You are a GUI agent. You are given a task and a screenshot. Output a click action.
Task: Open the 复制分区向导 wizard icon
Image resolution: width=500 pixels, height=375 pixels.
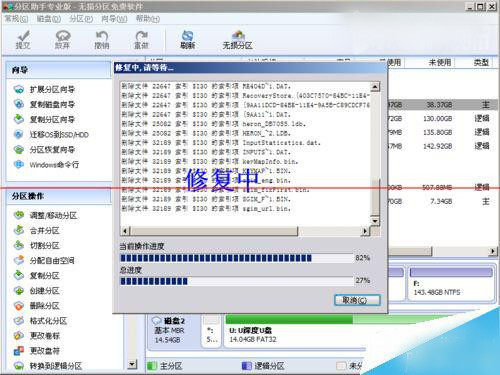(19, 119)
